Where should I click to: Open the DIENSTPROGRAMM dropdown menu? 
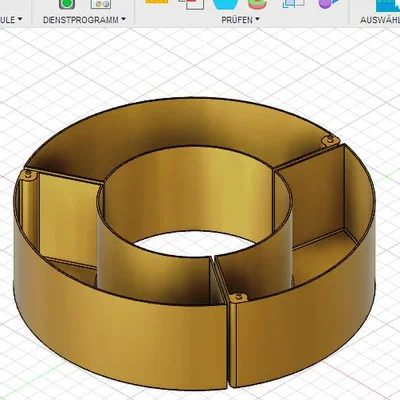(84, 20)
